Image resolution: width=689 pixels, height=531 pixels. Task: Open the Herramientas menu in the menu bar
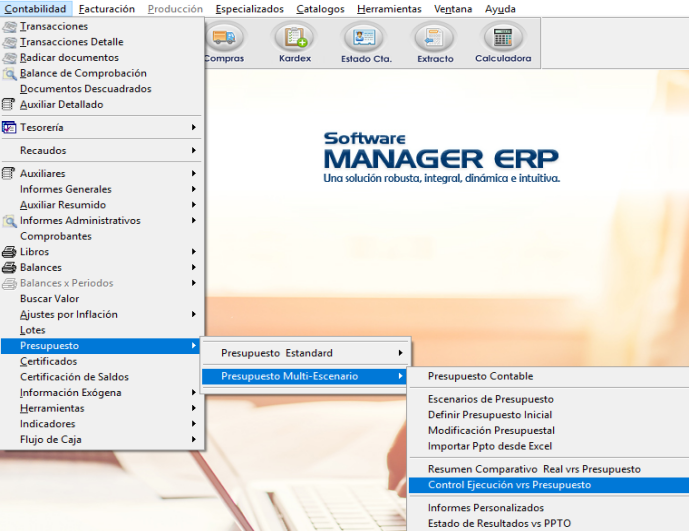click(389, 9)
